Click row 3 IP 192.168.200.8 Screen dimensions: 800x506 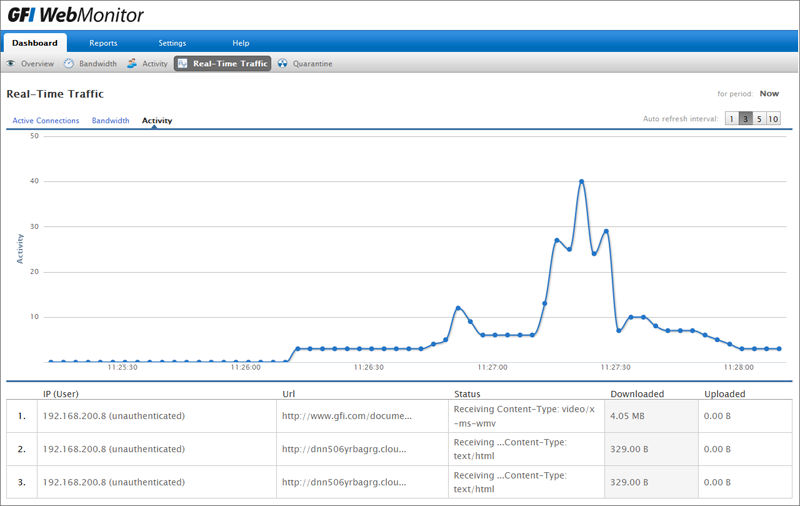114,482
